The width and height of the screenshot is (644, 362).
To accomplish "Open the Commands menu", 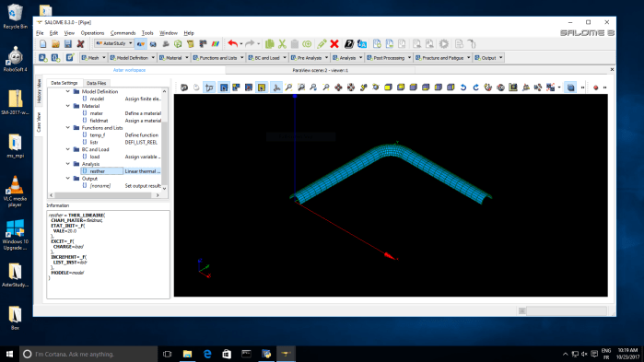I will point(123,33).
